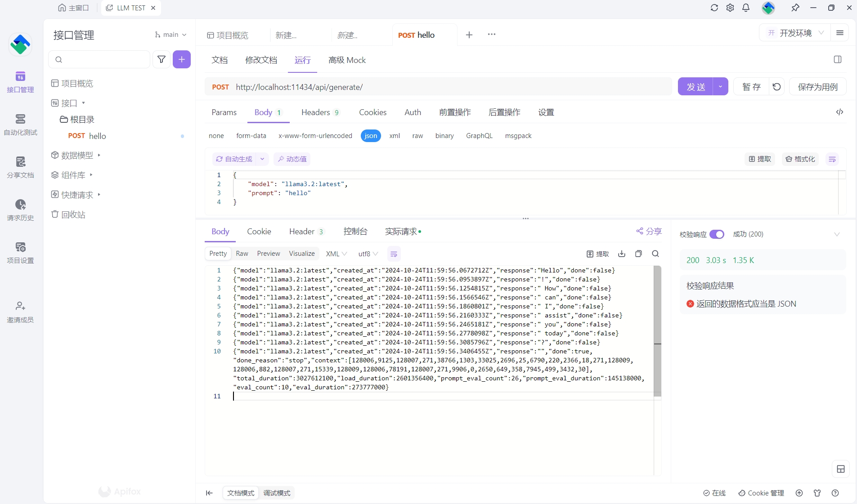Expand the 成功 (200) response dropdown
Image resolution: width=857 pixels, height=504 pixels.
click(837, 234)
